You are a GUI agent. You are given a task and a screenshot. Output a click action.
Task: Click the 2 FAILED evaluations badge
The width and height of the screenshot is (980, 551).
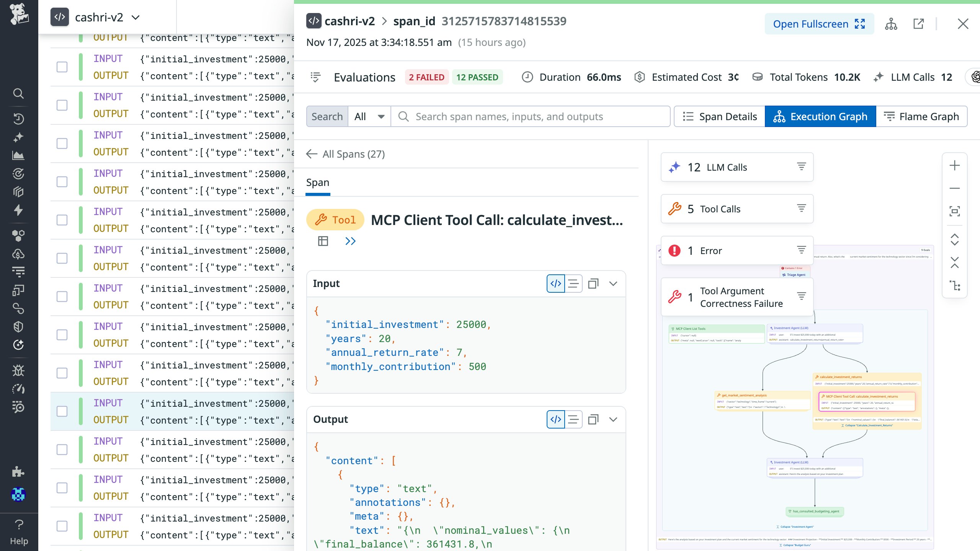426,77
